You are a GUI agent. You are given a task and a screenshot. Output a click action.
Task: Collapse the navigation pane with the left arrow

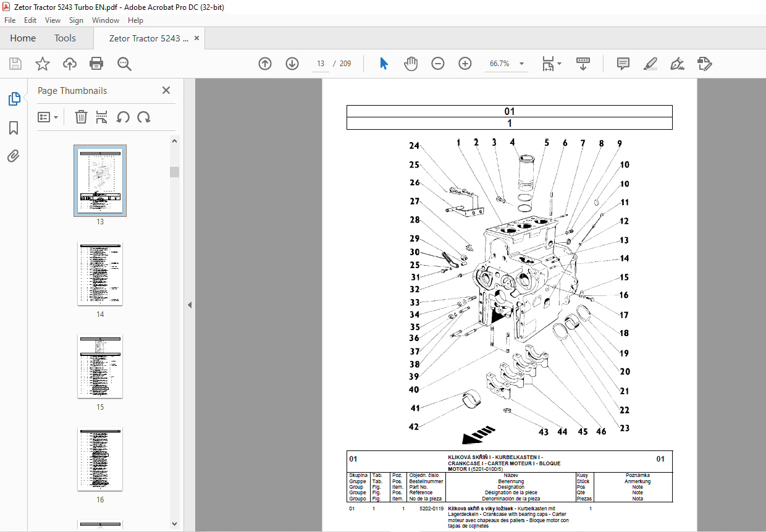coord(190,305)
